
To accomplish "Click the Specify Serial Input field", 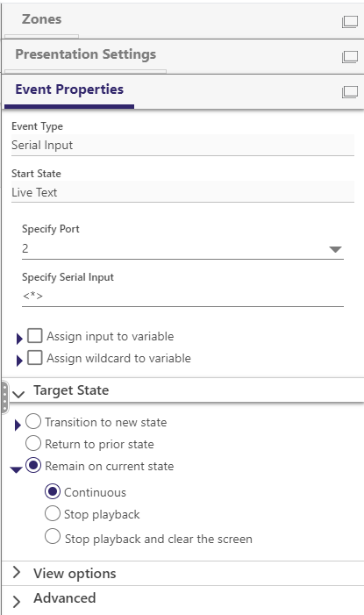I will coord(182,297).
